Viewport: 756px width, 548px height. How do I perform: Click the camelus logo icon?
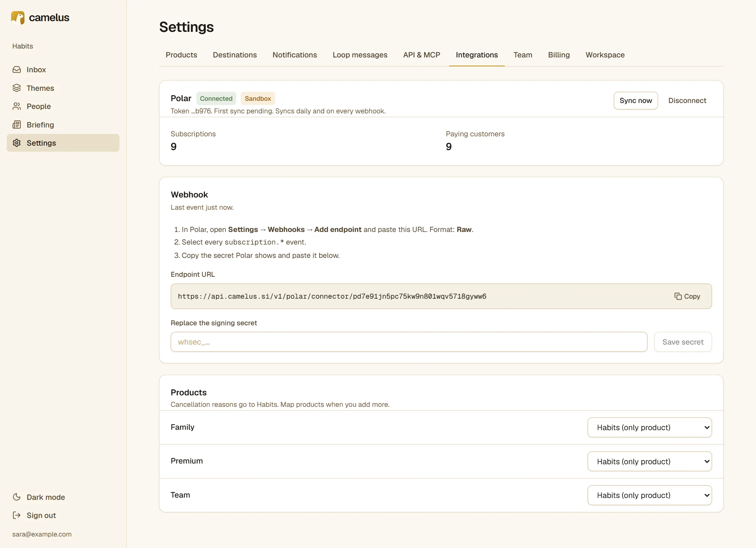pyautogui.click(x=18, y=17)
